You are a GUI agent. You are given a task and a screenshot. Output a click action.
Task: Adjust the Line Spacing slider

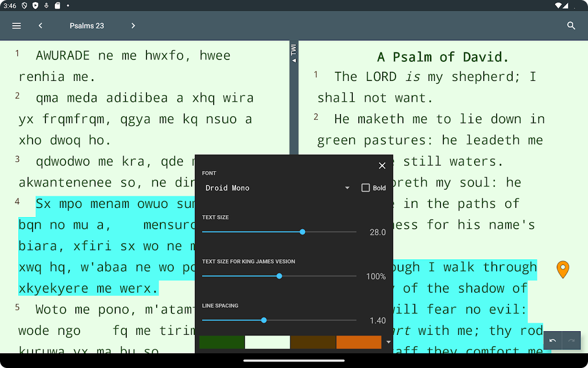click(x=279, y=320)
